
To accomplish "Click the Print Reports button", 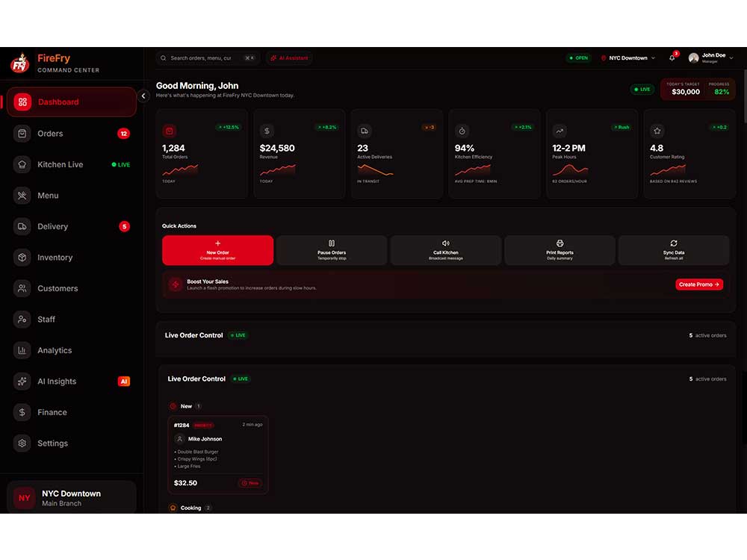I will point(560,250).
